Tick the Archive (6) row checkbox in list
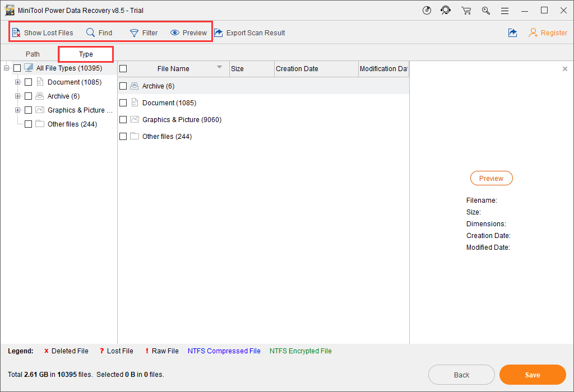 [x=123, y=86]
